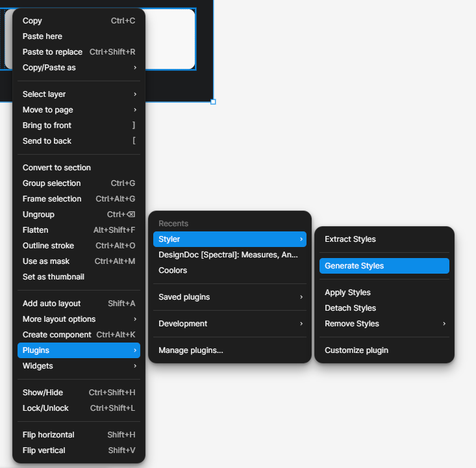Select Use as mask

(x=79, y=261)
